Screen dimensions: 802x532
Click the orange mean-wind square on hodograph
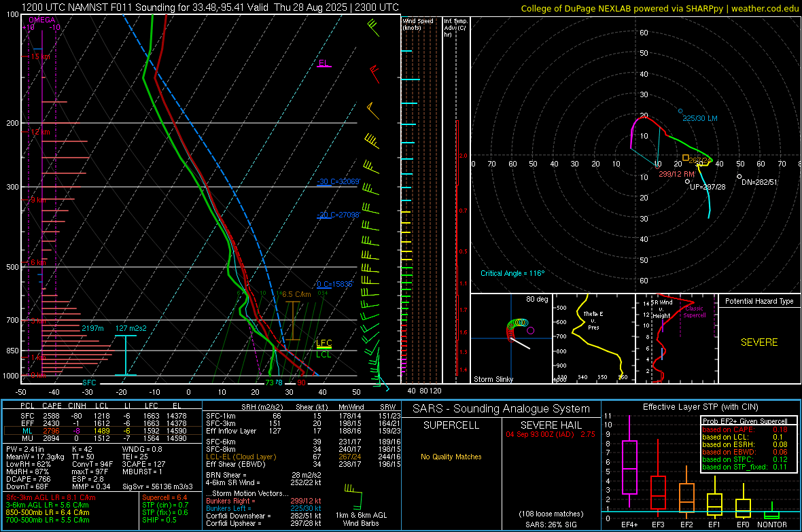tap(685, 158)
